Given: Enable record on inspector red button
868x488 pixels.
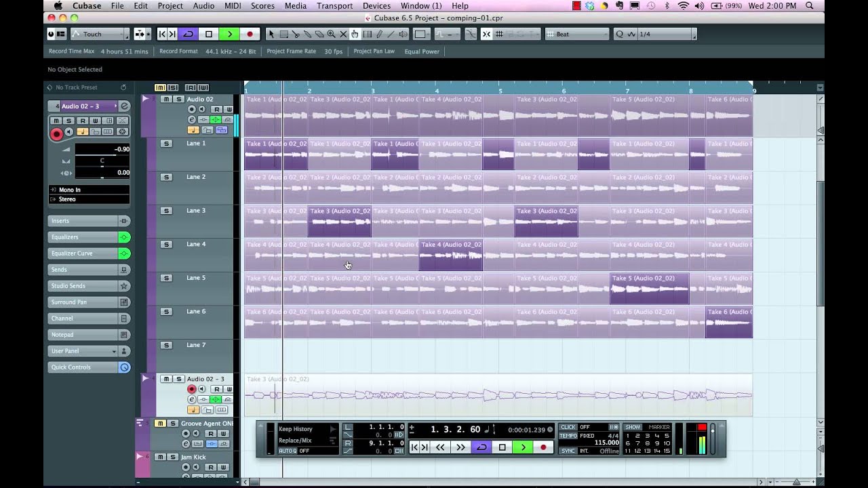Looking at the screenshot, I should [57, 134].
